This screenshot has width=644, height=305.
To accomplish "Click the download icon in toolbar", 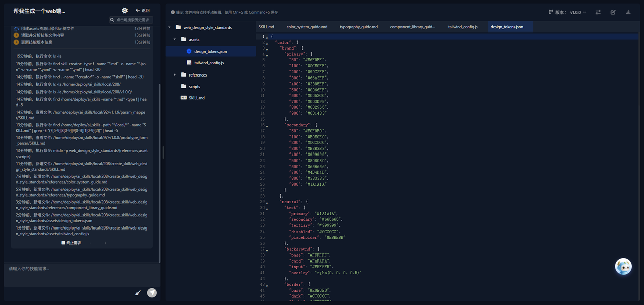I will 628,12.
